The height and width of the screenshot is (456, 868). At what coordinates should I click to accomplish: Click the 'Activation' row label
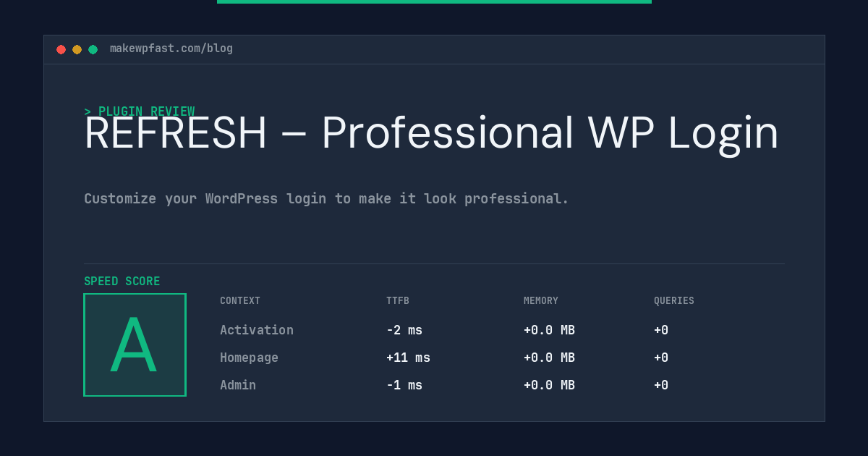coord(257,330)
